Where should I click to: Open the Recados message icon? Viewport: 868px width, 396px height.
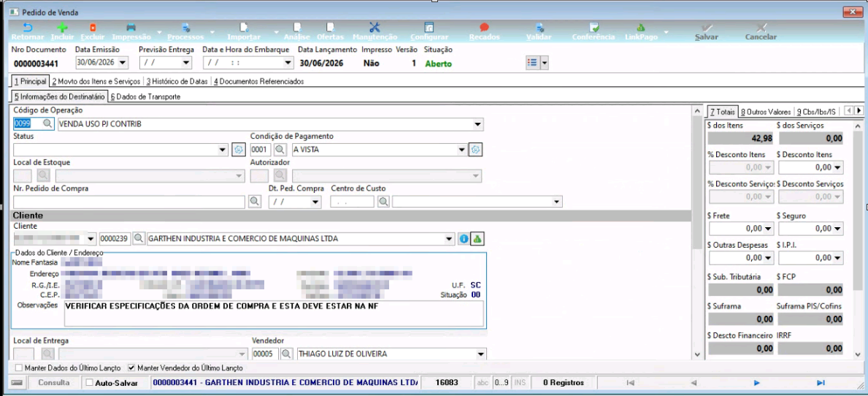click(485, 27)
